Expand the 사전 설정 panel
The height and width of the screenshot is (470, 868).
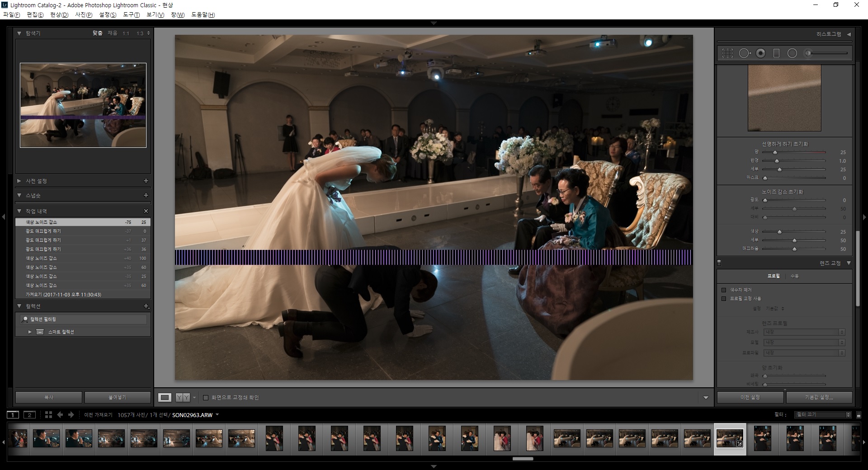pyautogui.click(x=19, y=181)
